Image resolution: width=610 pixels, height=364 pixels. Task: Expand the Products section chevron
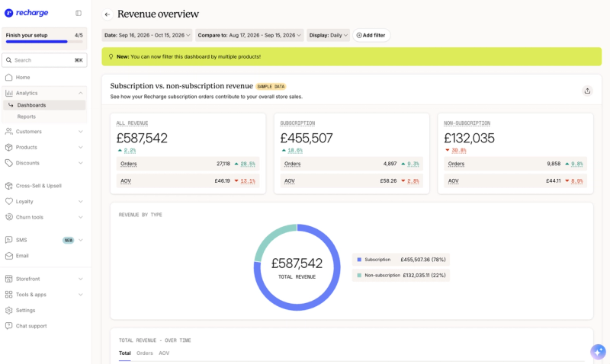(x=81, y=147)
